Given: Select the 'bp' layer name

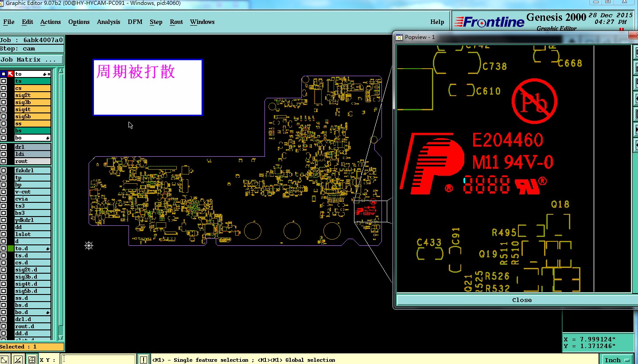Looking at the screenshot, I should coord(32,185).
